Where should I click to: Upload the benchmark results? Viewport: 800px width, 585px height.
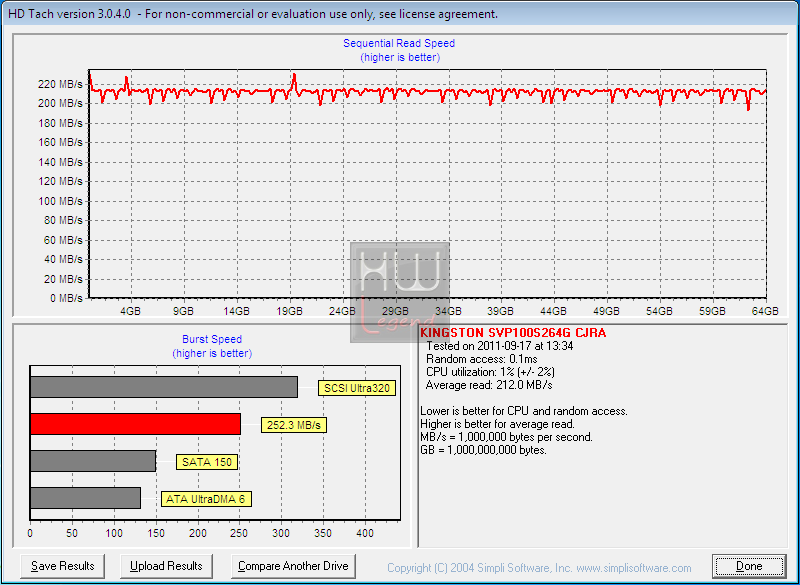[x=166, y=566]
